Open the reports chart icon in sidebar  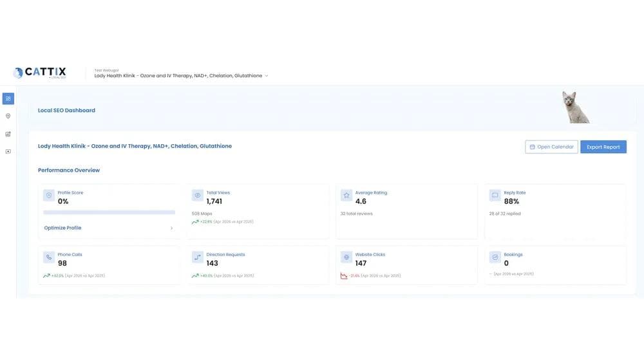[8, 134]
